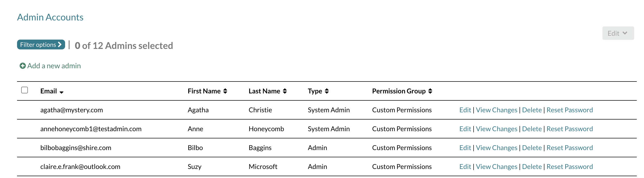
Task: Open the Admin Accounts heading link
Action: tap(50, 17)
